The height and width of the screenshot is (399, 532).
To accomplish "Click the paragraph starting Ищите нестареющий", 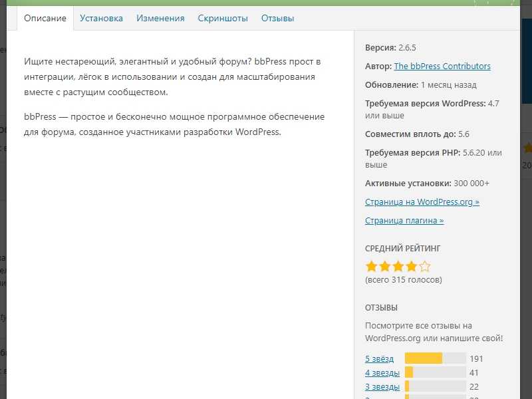I will pos(172,76).
